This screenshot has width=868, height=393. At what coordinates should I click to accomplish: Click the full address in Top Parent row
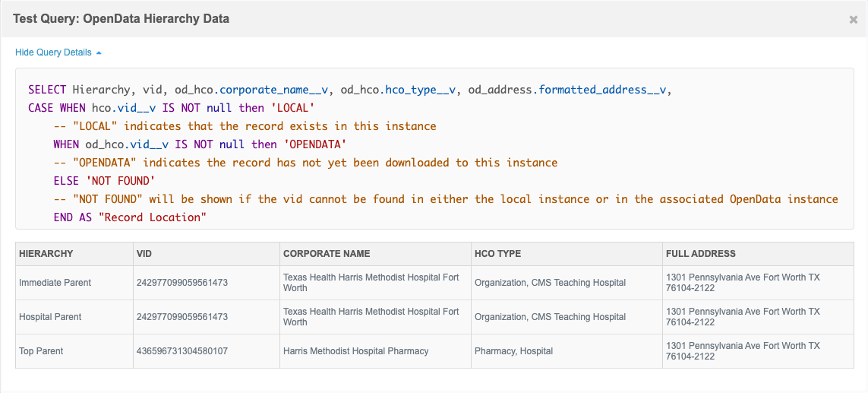click(x=742, y=351)
